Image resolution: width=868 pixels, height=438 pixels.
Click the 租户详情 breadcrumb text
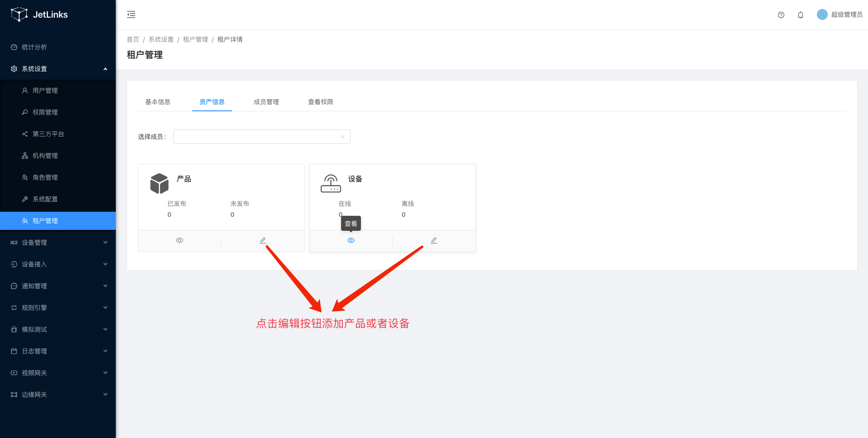[x=230, y=39]
